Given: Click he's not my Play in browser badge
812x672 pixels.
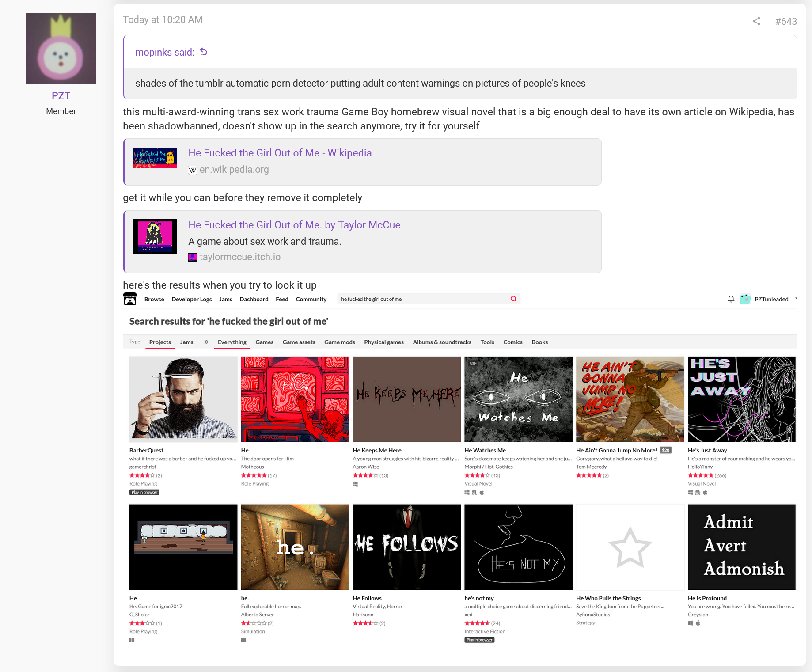Looking at the screenshot, I should pos(479,640).
